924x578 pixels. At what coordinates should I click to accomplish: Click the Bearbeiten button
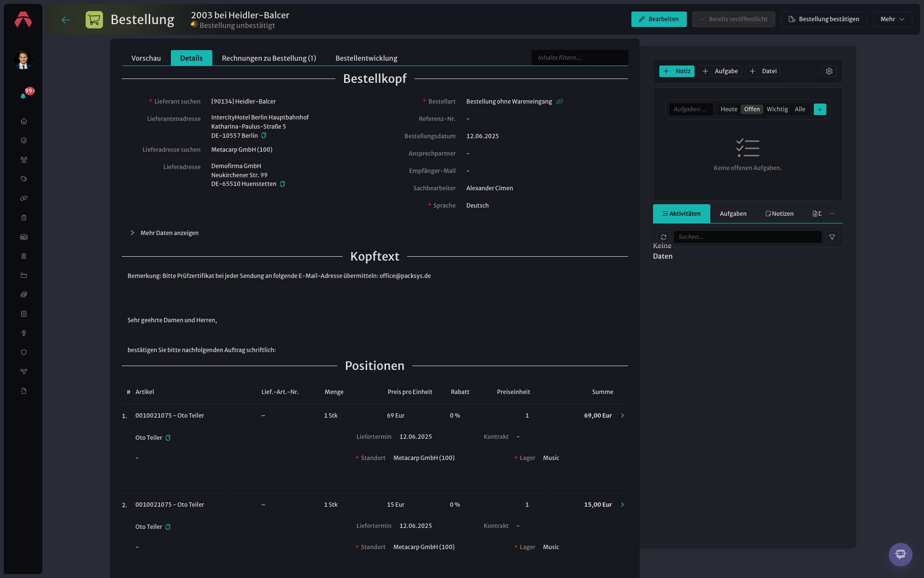click(x=659, y=19)
